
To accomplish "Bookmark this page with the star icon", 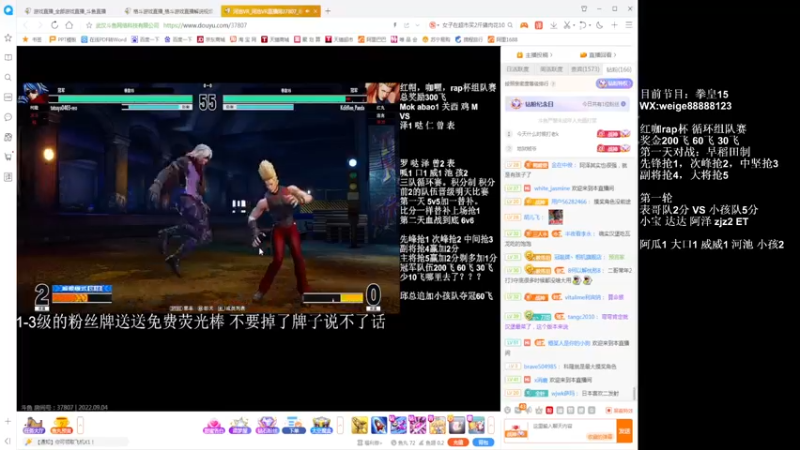I will tap(89, 25).
